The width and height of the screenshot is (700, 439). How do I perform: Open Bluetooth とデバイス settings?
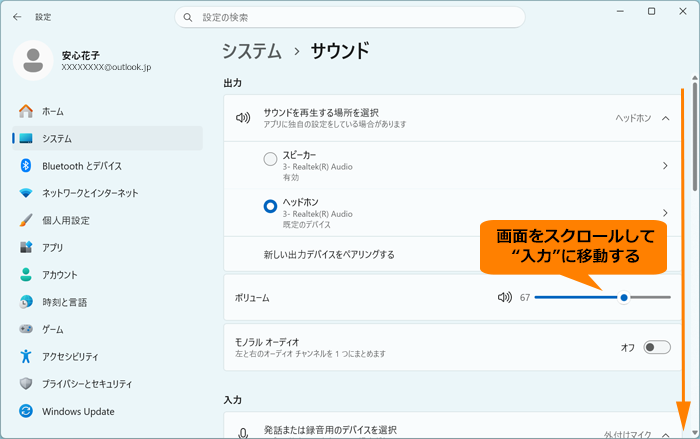click(x=108, y=166)
